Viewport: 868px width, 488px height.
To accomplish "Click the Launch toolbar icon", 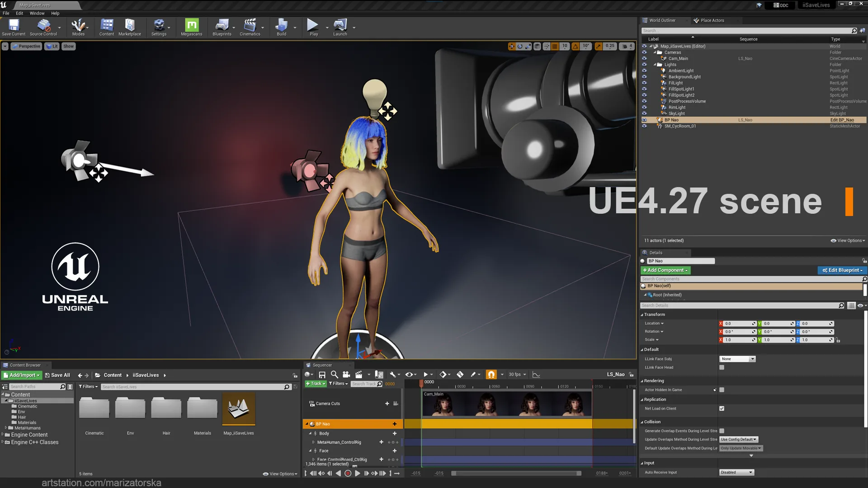I will click(340, 27).
